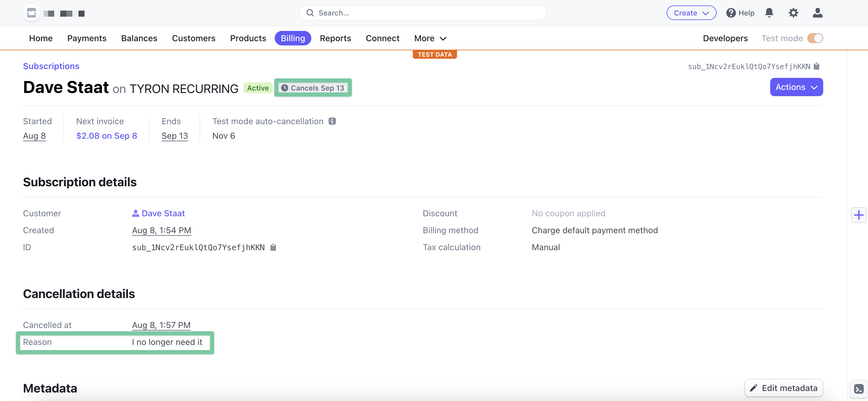
Task: Open the notifications bell icon
Action: click(x=770, y=12)
